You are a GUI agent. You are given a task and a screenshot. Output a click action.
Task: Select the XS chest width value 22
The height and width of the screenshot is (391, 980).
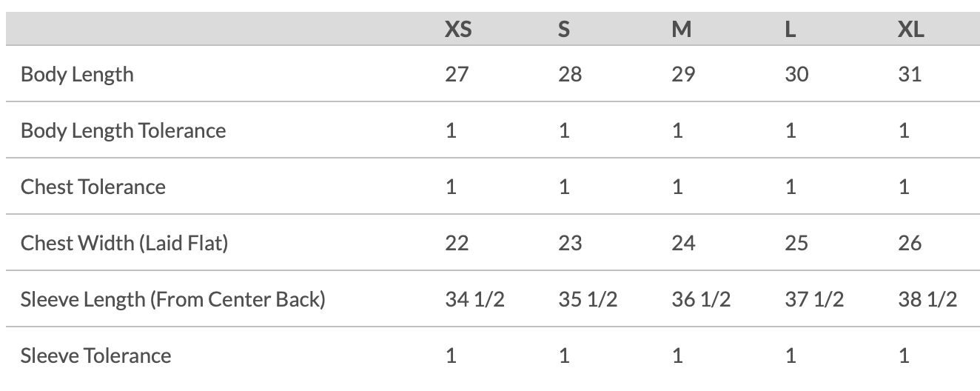(457, 243)
